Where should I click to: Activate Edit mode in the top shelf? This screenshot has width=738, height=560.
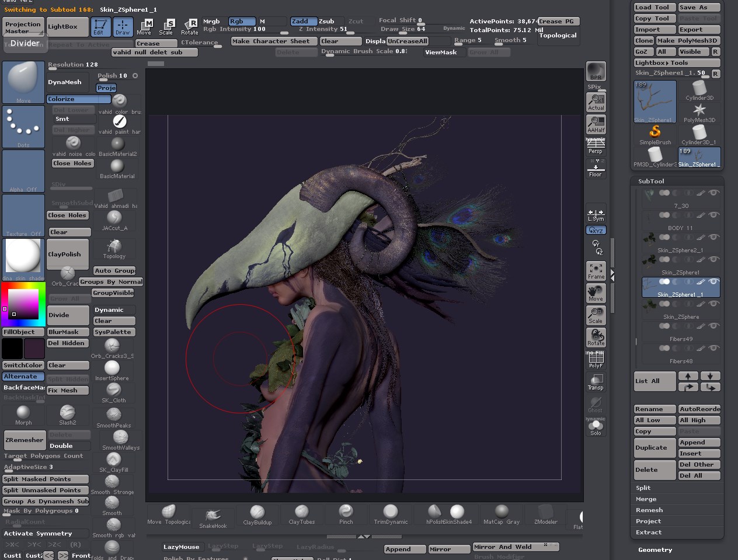click(100, 27)
